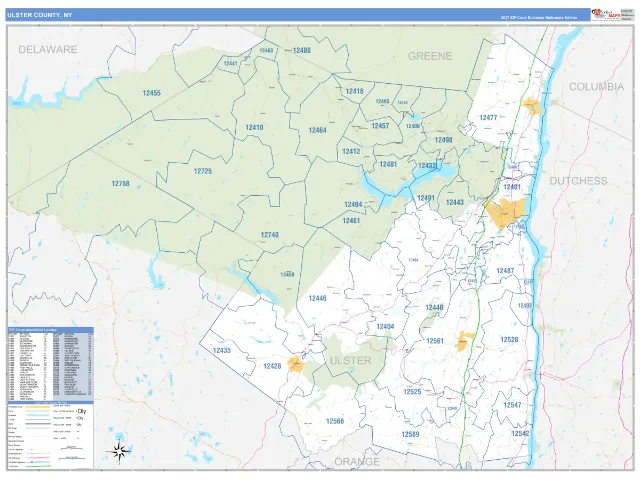Click ZIP code 12494 label
Viewport: 640px width, 480px height.
(x=353, y=204)
